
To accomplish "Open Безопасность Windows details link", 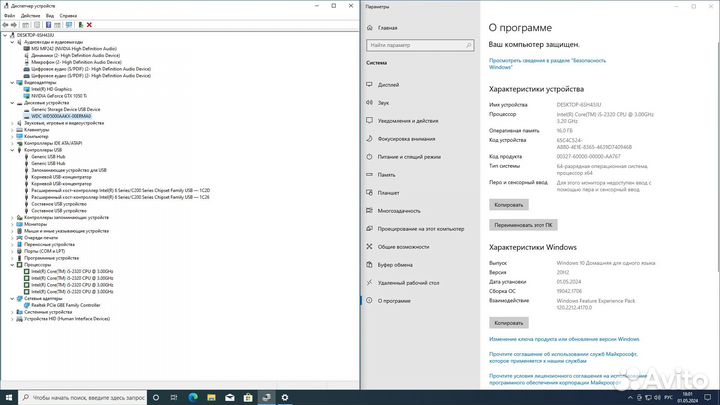I will pyautogui.click(x=547, y=64).
